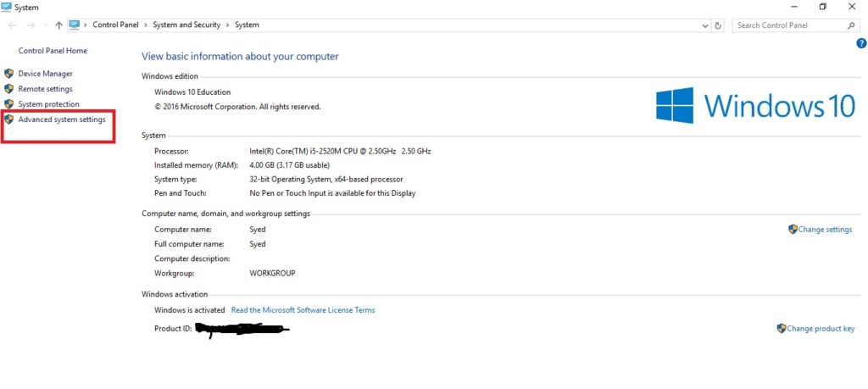868x389 pixels.
Task: Select Control Panel in breadcrumb
Action: 115,25
